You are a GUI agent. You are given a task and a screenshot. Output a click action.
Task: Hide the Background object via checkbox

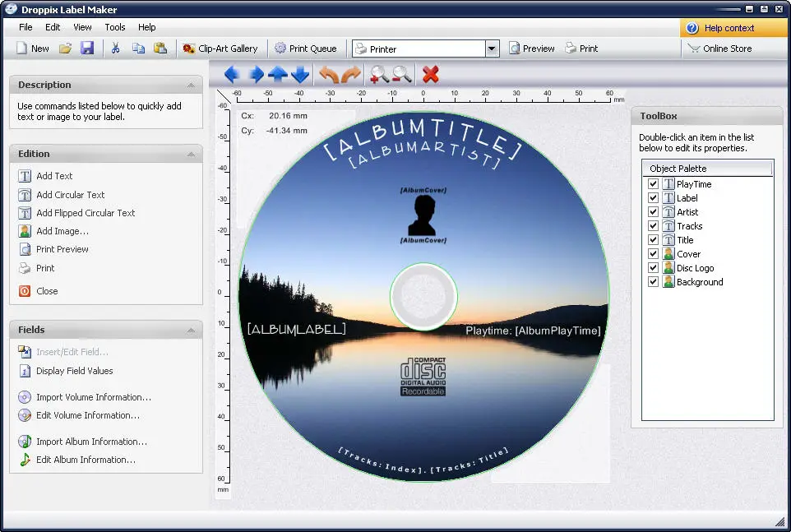(x=654, y=282)
